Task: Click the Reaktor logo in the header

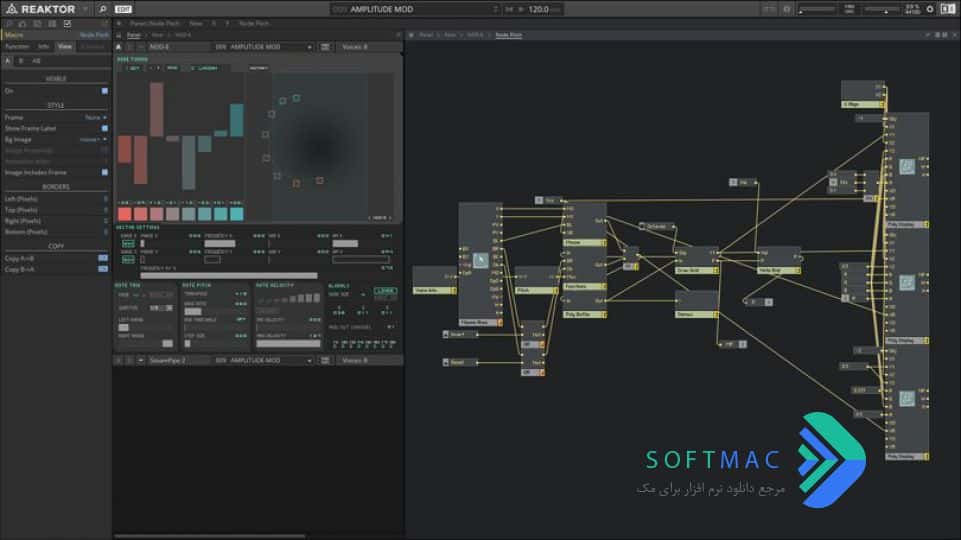Action: [x=40, y=9]
